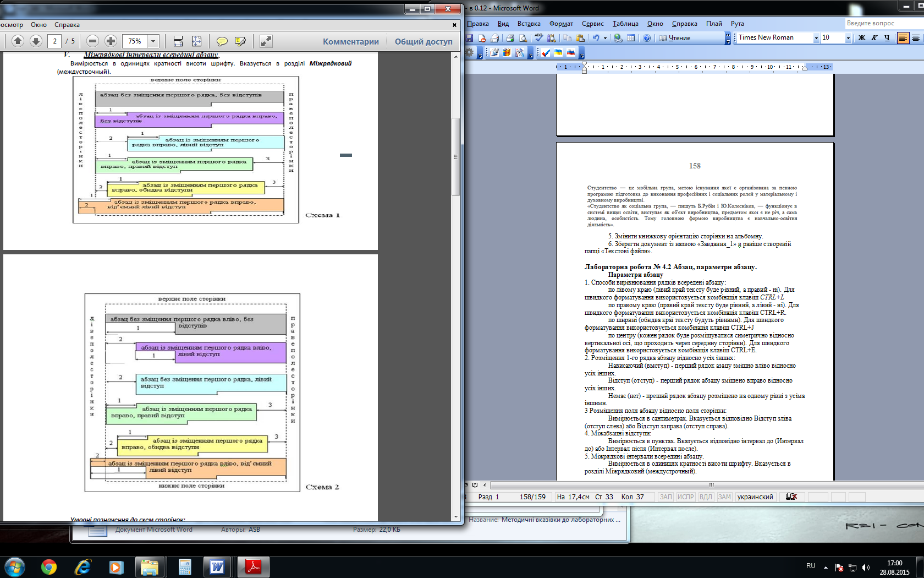Copy selection via Word toolbar

click(567, 38)
